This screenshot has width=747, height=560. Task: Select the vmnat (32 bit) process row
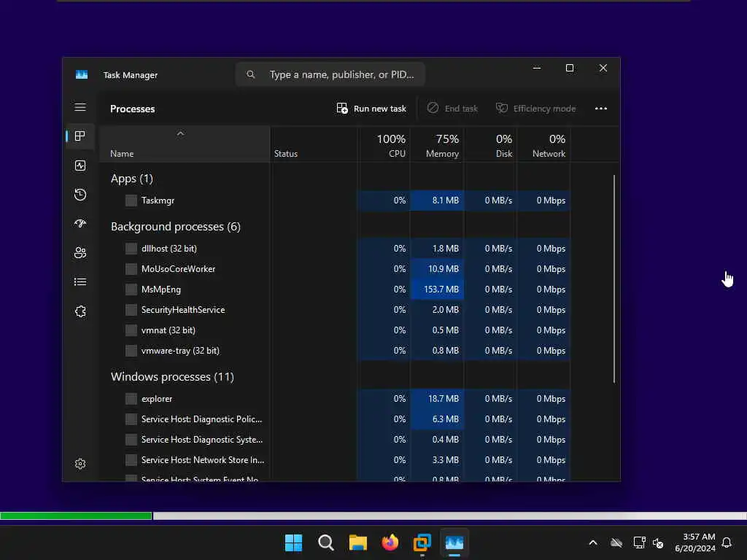coord(336,330)
